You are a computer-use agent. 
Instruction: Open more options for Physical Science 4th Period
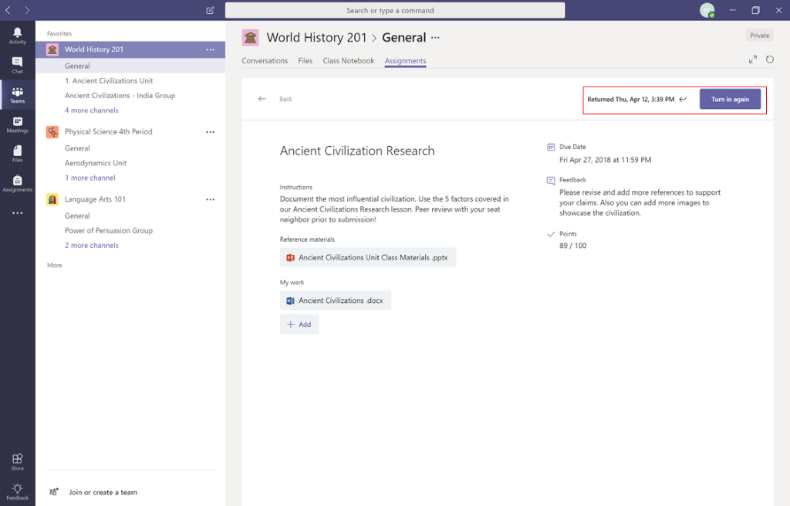tap(210, 132)
